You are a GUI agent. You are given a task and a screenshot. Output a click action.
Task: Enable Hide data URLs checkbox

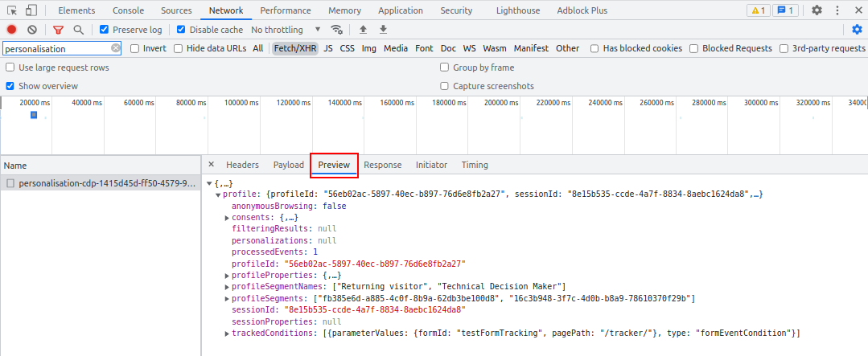[x=179, y=49]
